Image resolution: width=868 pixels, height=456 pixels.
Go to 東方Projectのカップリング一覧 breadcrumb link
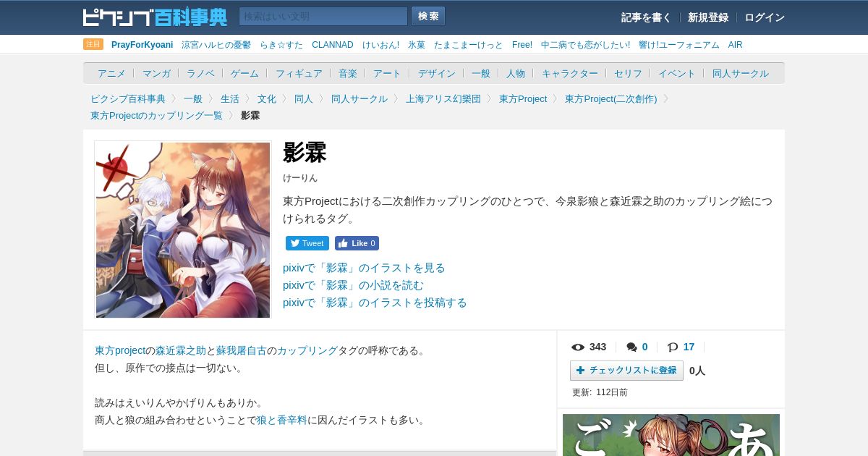pyautogui.click(x=156, y=115)
